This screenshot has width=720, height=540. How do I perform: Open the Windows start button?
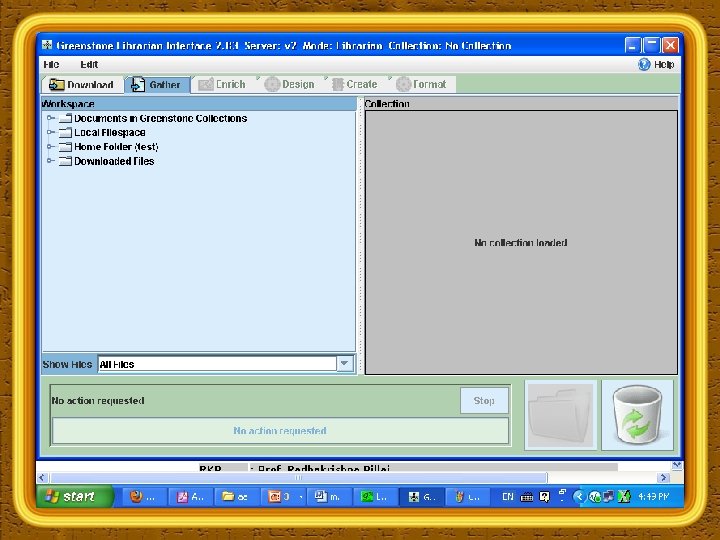click(74, 496)
